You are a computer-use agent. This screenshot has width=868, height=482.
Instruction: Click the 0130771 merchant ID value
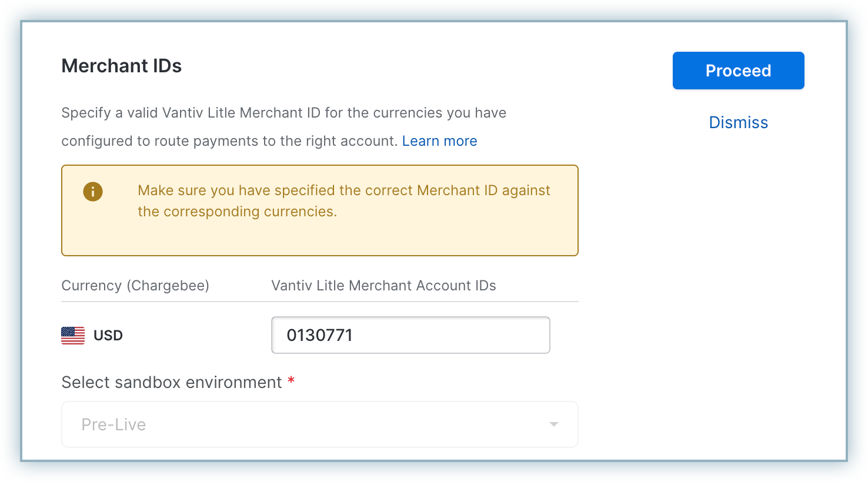(x=319, y=335)
